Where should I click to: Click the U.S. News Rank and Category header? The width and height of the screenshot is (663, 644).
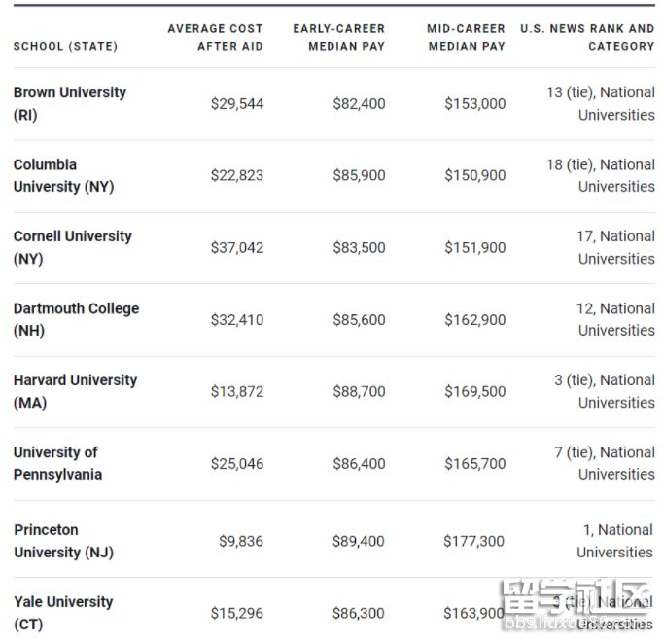coord(587,37)
